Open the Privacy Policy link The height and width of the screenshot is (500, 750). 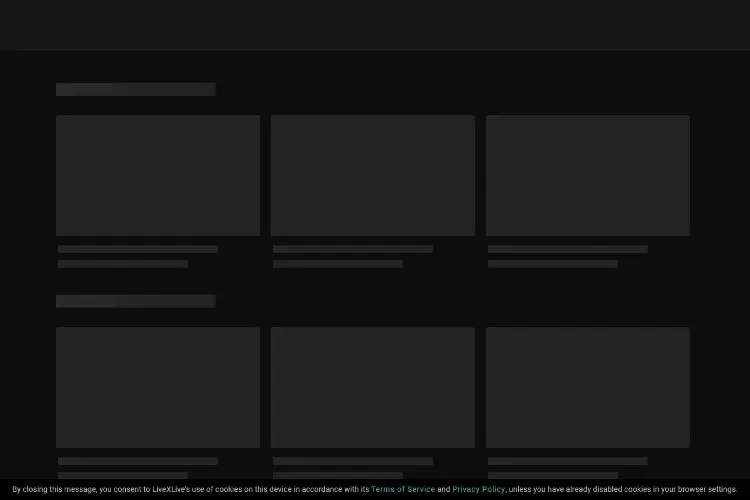(x=478, y=489)
